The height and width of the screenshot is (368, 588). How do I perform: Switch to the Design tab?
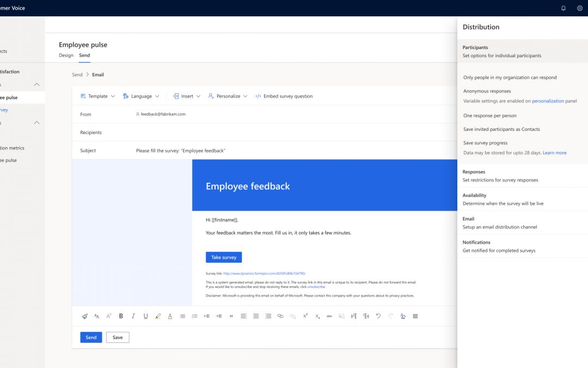click(66, 55)
